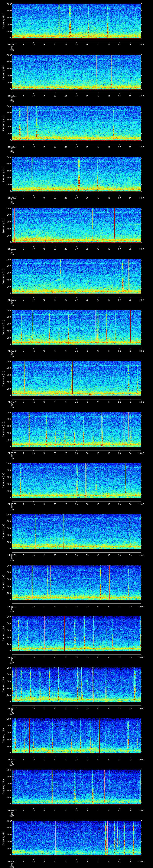Click the 9:00 end time label
This screenshot has height=868, width=153.
click(141, 402)
